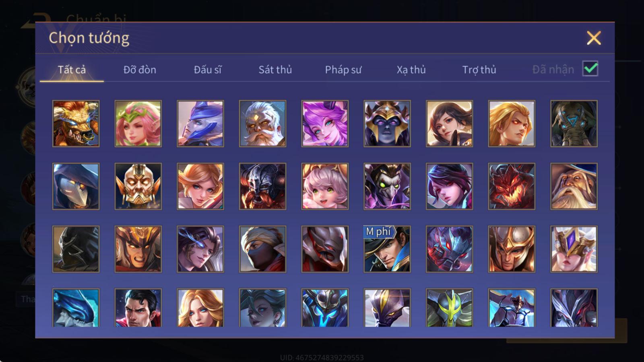The height and width of the screenshot is (362, 644).
Task: Select the hooded plague-mask hero portrait
Action: tap(76, 186)
